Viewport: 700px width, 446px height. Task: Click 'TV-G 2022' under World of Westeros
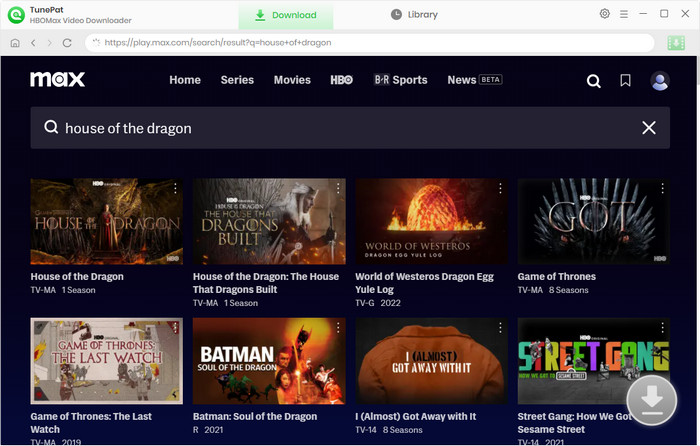(x=378, y=303)
